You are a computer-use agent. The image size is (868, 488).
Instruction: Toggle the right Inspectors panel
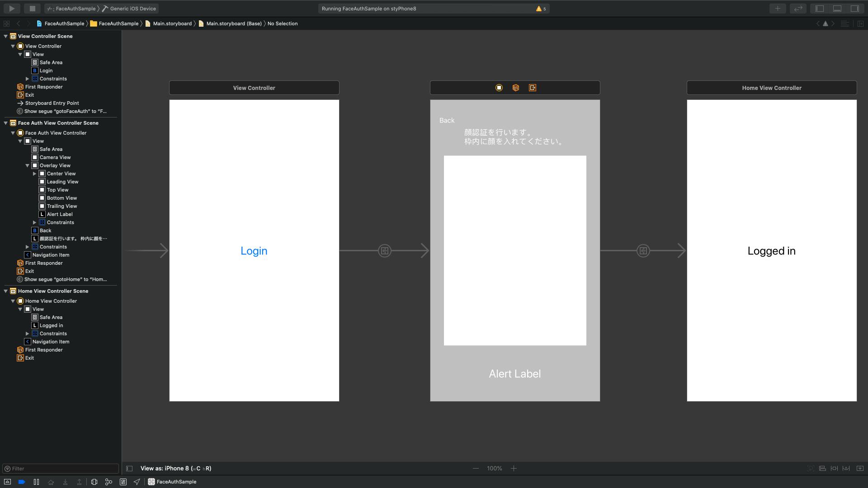tap(854, 8)
